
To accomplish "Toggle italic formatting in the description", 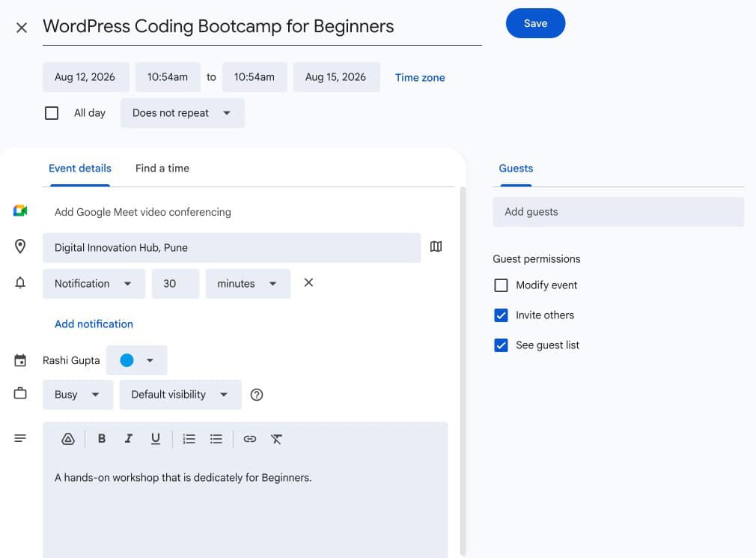I will [x=128, y=438].
